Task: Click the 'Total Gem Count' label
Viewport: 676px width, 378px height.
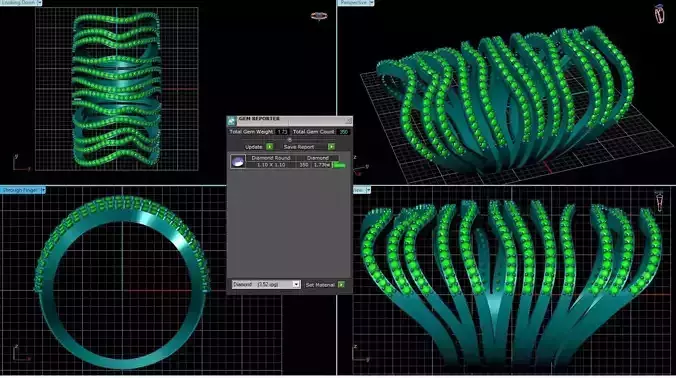Action: pyautogui.click(x=313, y=132)
